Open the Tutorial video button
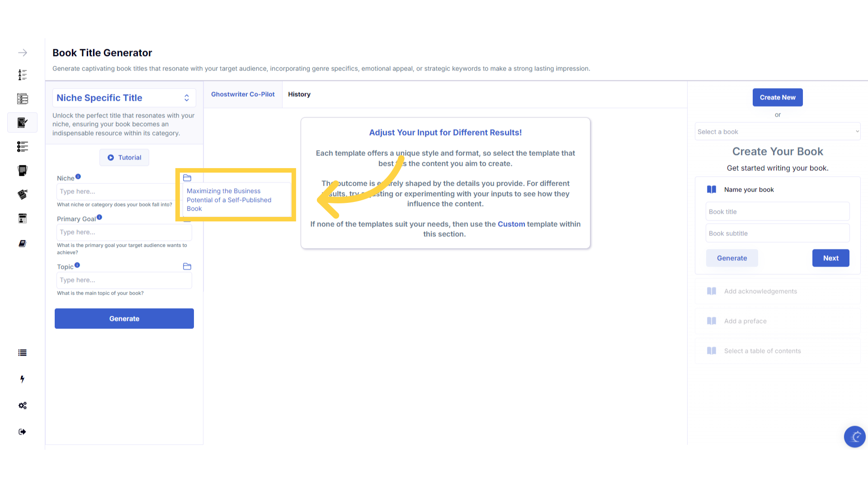 click(x=124, y=158)
